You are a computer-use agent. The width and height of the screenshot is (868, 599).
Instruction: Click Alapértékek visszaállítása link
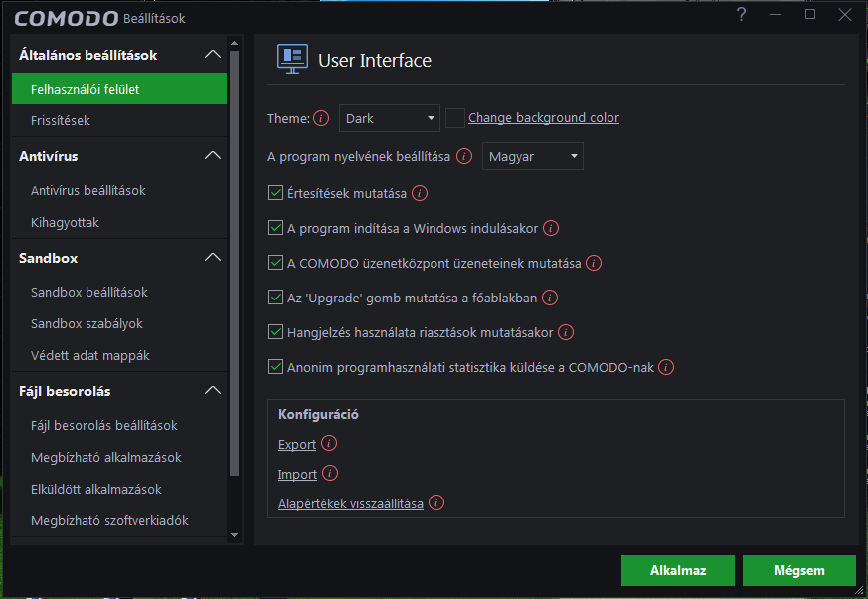click(x=351, y=504)
